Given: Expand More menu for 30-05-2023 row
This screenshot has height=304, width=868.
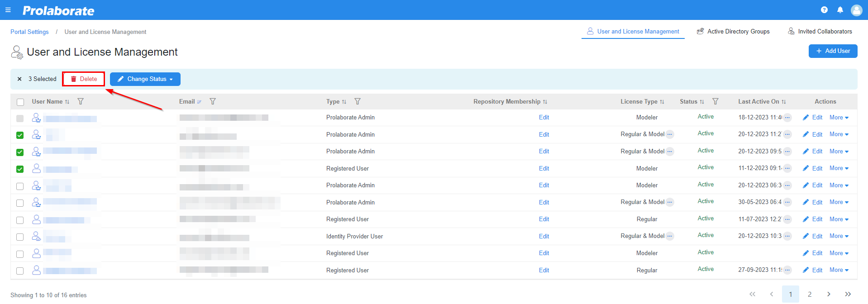Looking at the screenshot, I should tap(839, 202).
